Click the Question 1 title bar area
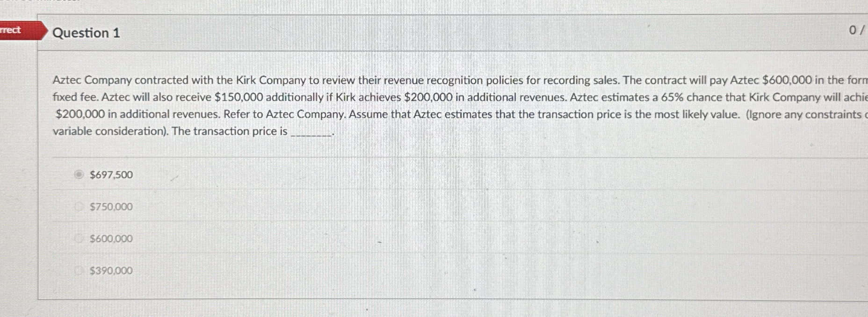The height and width of the screenshot is (317, 868). pyautogui.click(x=421, y=33)
